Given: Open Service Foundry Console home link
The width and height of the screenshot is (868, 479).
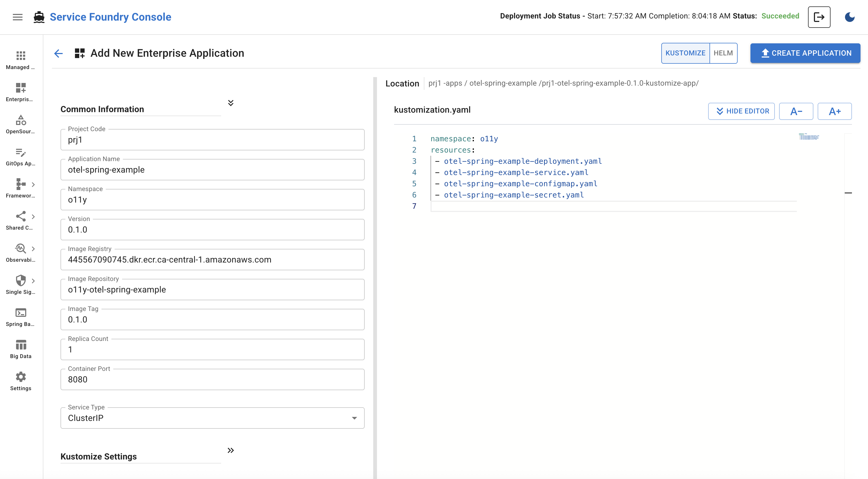Looking at the screenshot, I should click(111, 17).
